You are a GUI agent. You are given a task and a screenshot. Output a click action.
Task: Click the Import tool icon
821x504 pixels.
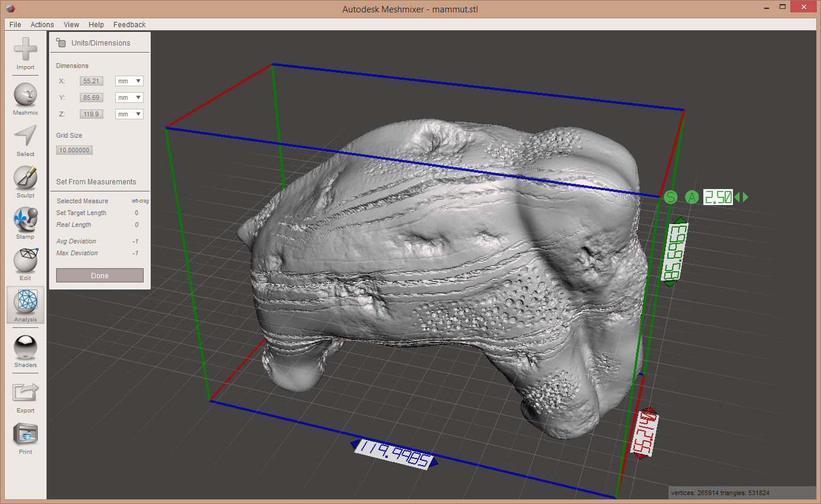[25, 50]
